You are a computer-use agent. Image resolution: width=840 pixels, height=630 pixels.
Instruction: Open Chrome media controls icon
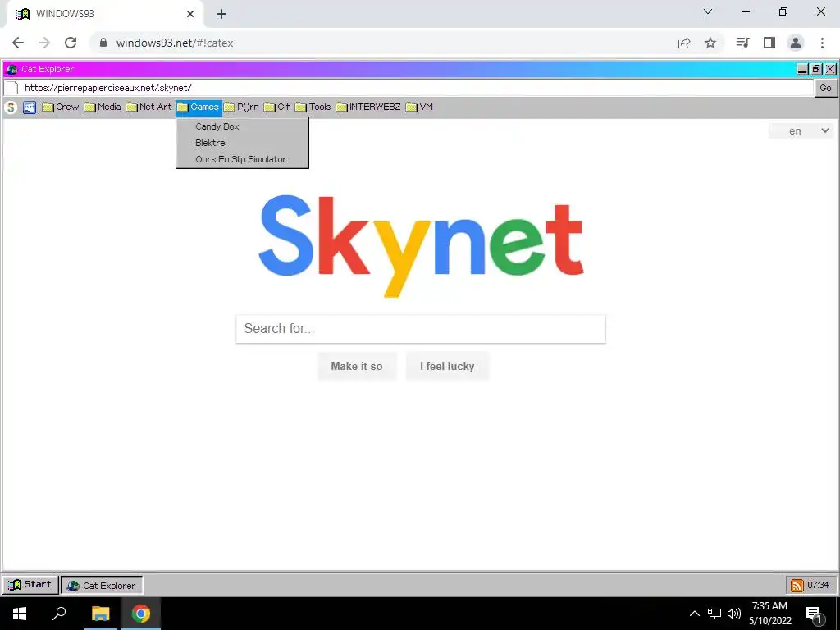point(743,43)
